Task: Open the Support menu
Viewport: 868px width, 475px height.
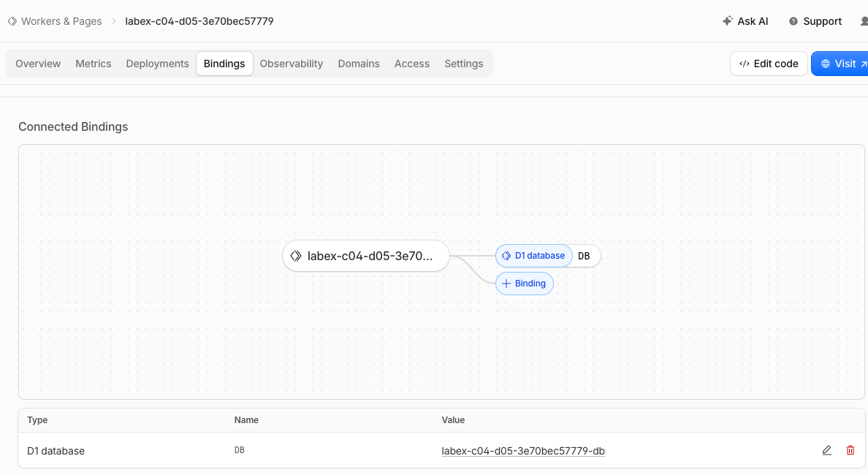Action: pos(815,21)
